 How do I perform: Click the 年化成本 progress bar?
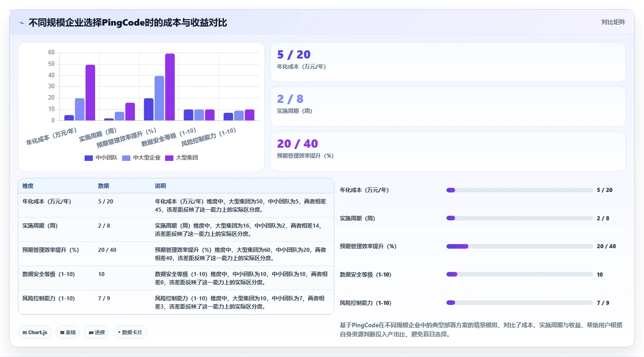520,190
